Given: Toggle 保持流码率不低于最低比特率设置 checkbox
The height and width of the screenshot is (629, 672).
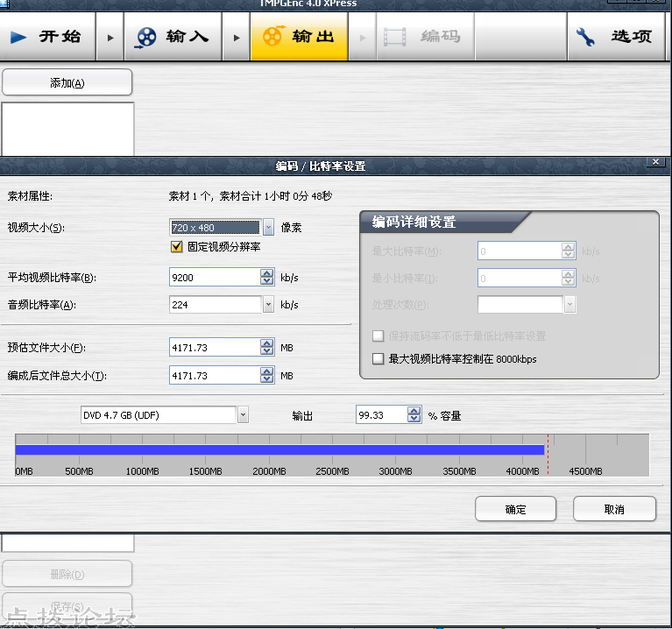Looking at the screenshot, I should tap(378, 336).
